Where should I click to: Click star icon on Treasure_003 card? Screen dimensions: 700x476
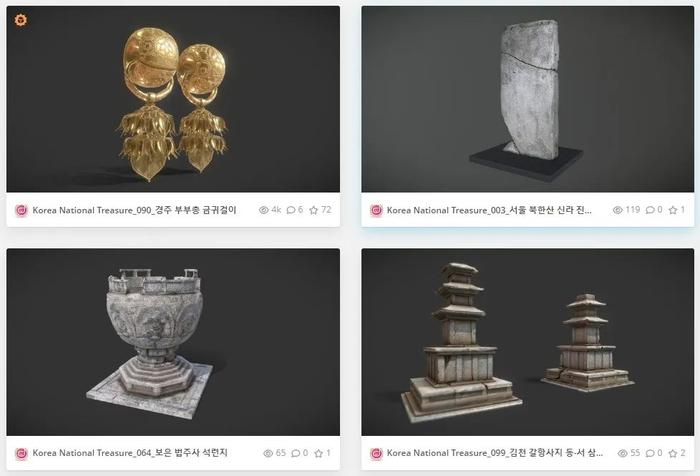[x=673, y=210]
